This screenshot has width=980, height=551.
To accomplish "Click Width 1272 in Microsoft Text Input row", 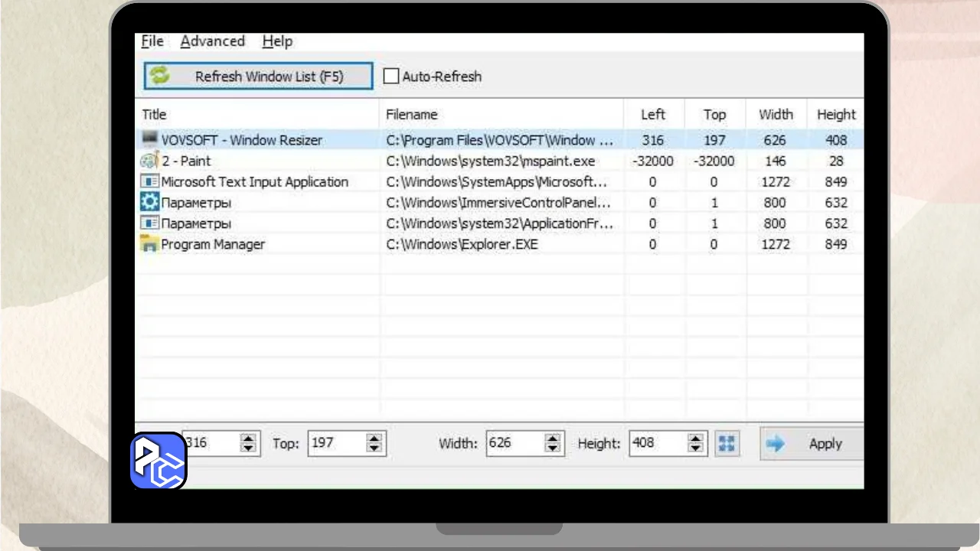I will [x=775, y=182].
